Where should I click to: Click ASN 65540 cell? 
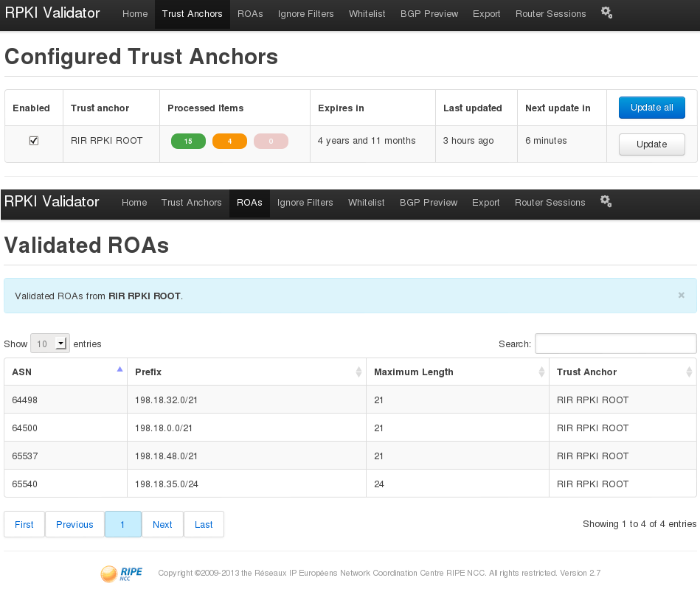(x=66, y=484)
